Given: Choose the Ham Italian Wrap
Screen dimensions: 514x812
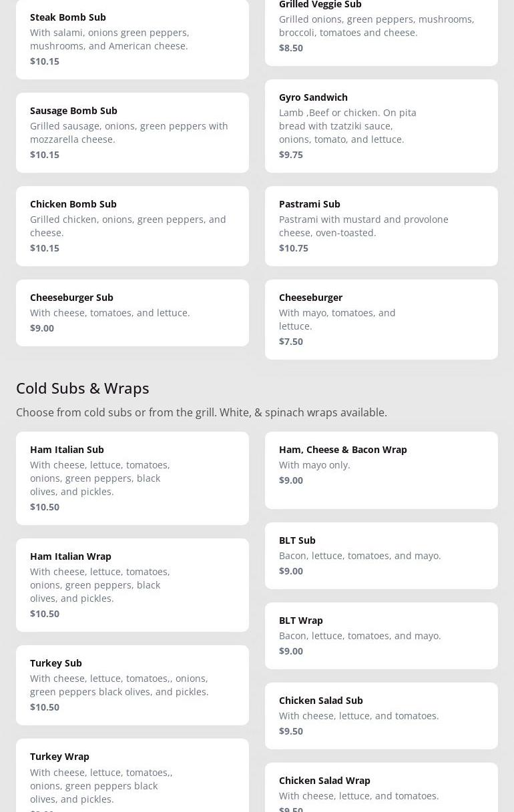Looking at the screenshot, I should [132, 585].
